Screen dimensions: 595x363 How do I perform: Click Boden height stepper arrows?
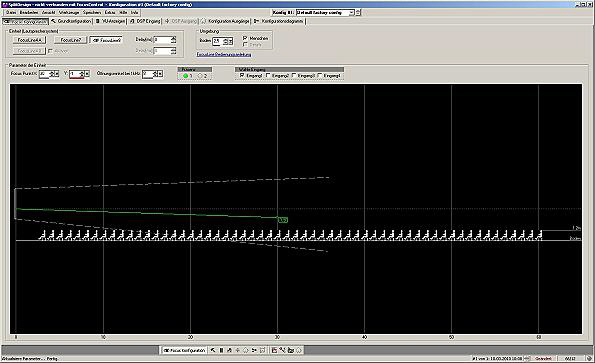coord(225,41)
